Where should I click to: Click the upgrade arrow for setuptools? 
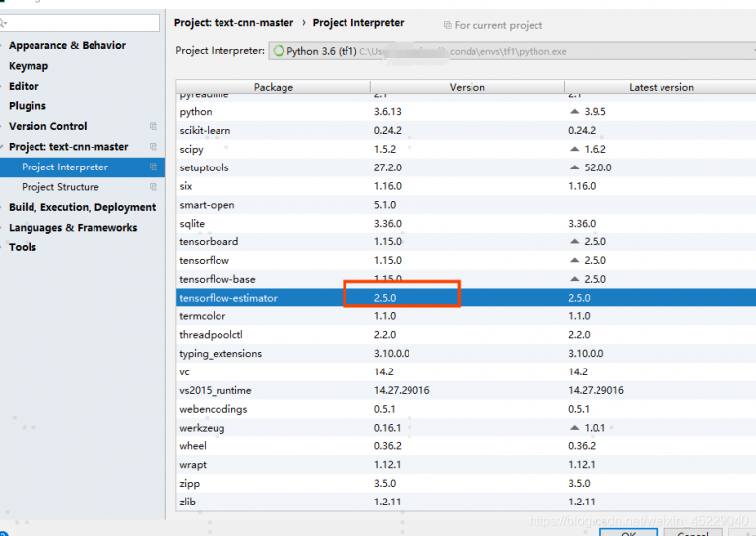pos(575,167)
